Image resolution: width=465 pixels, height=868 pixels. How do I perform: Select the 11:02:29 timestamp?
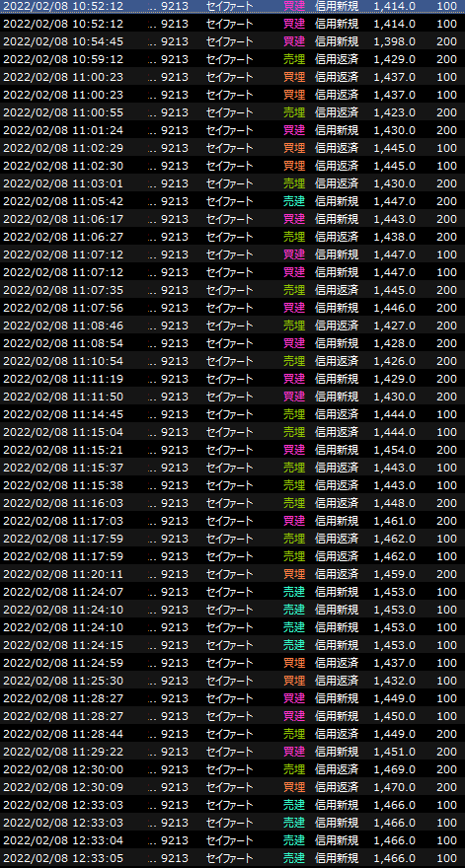coord(63,148)
